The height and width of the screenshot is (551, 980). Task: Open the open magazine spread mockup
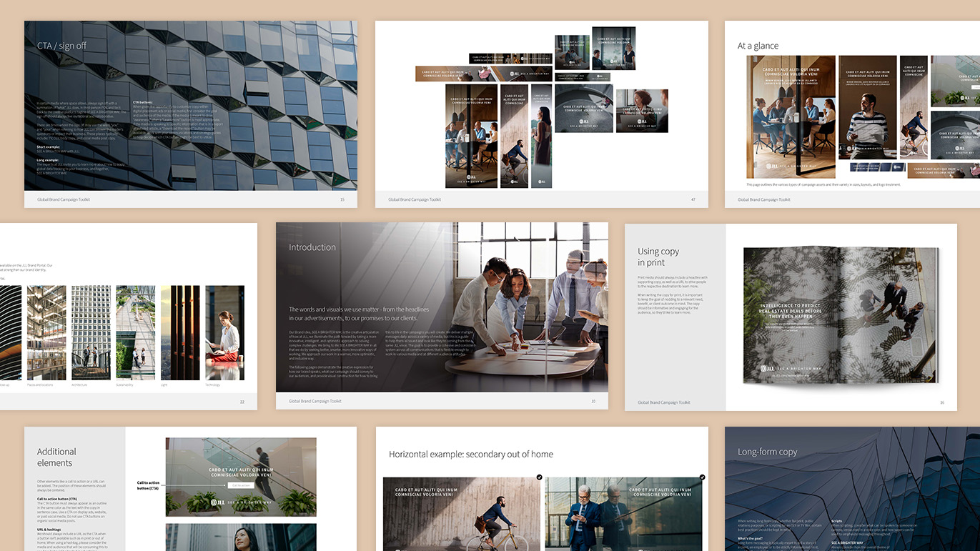[841, 316]
